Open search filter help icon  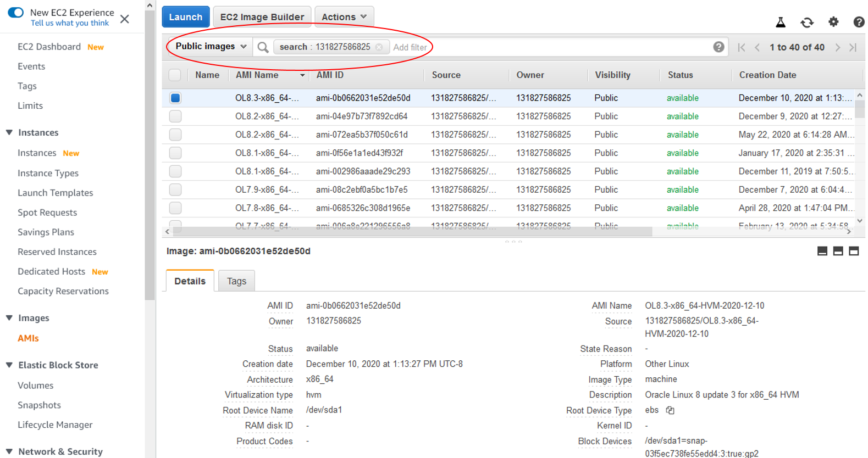[718, 47]
